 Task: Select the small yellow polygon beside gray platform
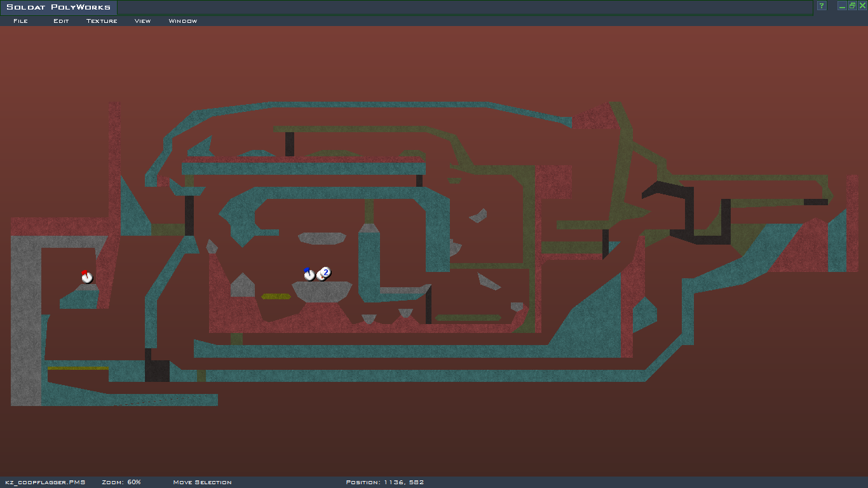click(x=276, y=297)
